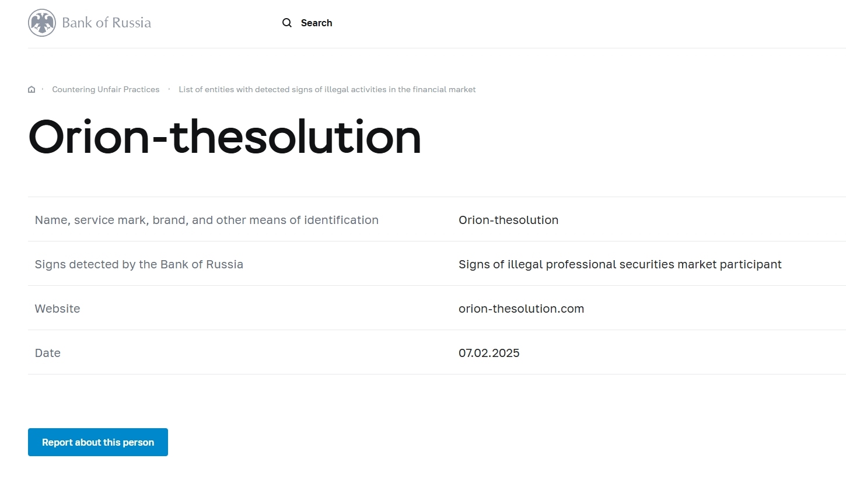Select Signs detected by the Bank label

[x=139, y=264]
